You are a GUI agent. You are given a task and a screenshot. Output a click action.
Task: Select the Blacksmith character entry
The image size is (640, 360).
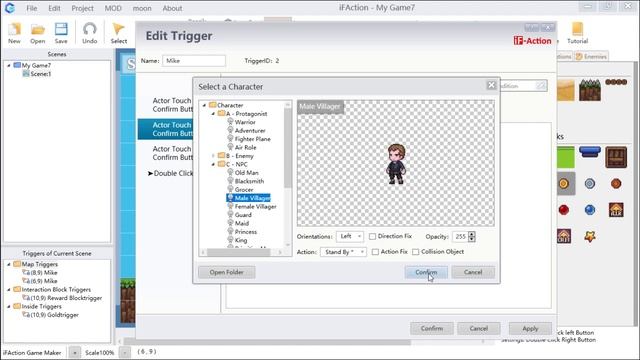pyautogui.click(x=249, y=181)
